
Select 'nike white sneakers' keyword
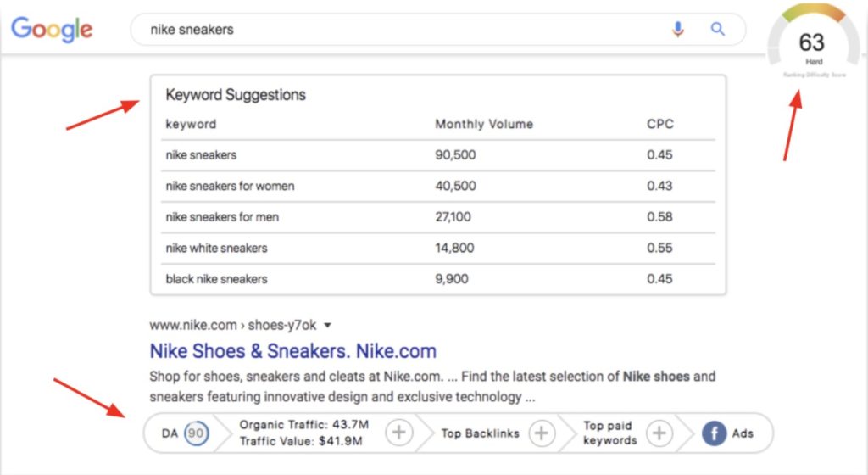[x=216, y=248]
